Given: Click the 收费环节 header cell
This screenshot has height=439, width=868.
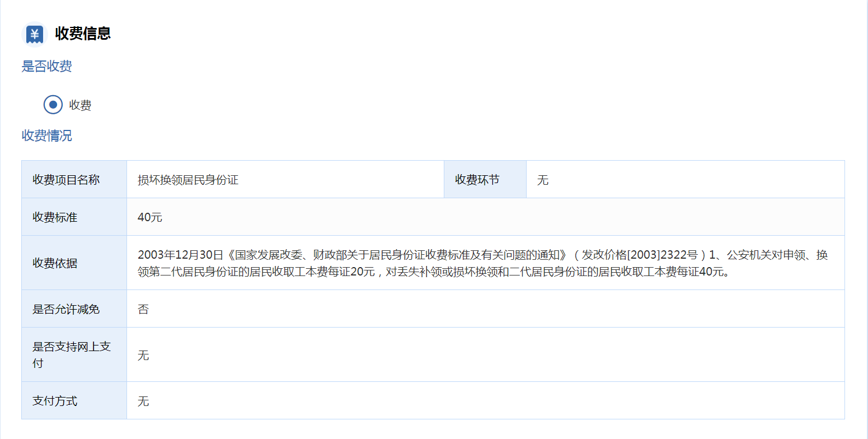Looking at the screenshot, I should point(477,180).
